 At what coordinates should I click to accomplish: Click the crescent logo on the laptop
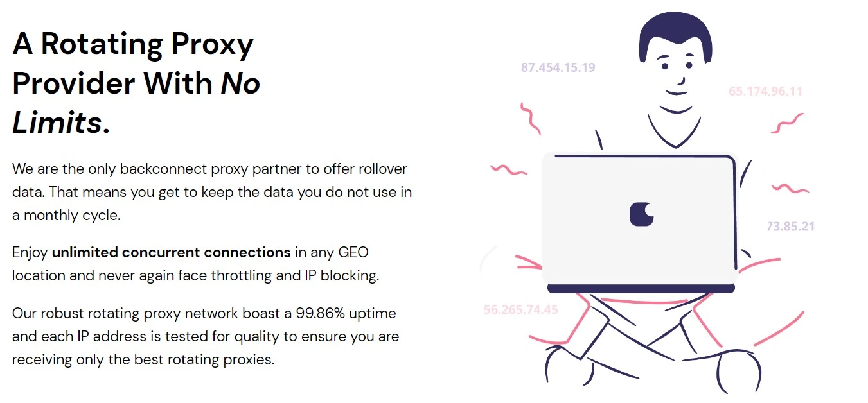pyautogui.click(x=641, y=214)
